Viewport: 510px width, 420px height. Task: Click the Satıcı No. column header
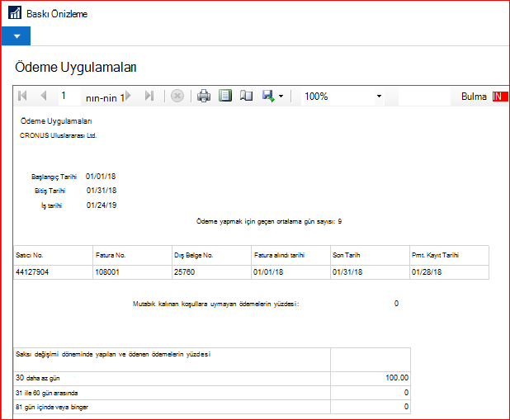53,256
